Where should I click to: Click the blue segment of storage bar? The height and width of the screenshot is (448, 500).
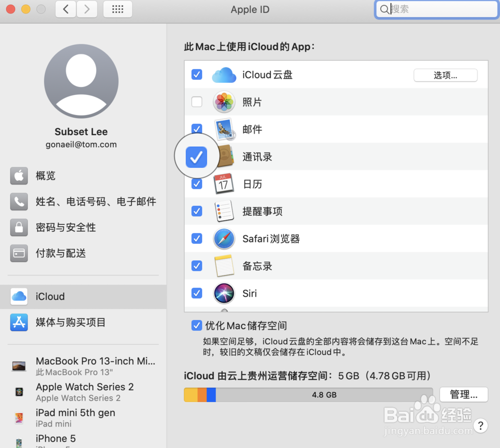pos(211,395)
